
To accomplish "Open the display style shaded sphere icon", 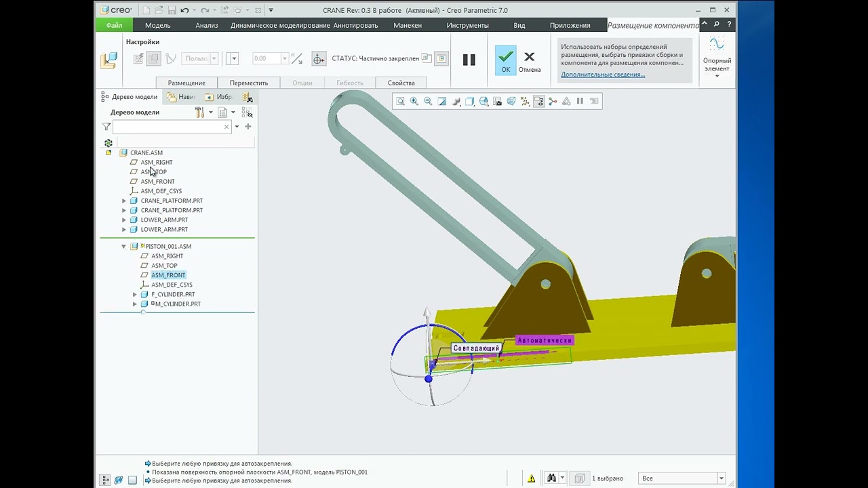I will pyautogui.click(x=456, y=101).
